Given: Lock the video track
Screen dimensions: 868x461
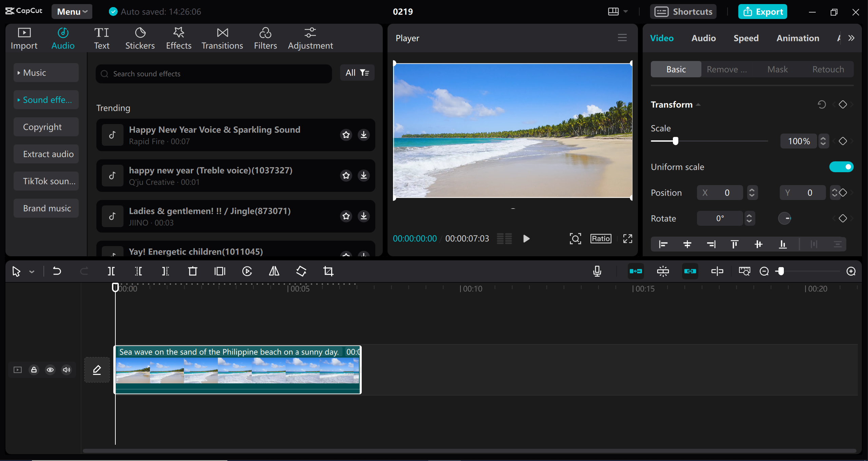Looking at the screenshot, I should [34, 370].
